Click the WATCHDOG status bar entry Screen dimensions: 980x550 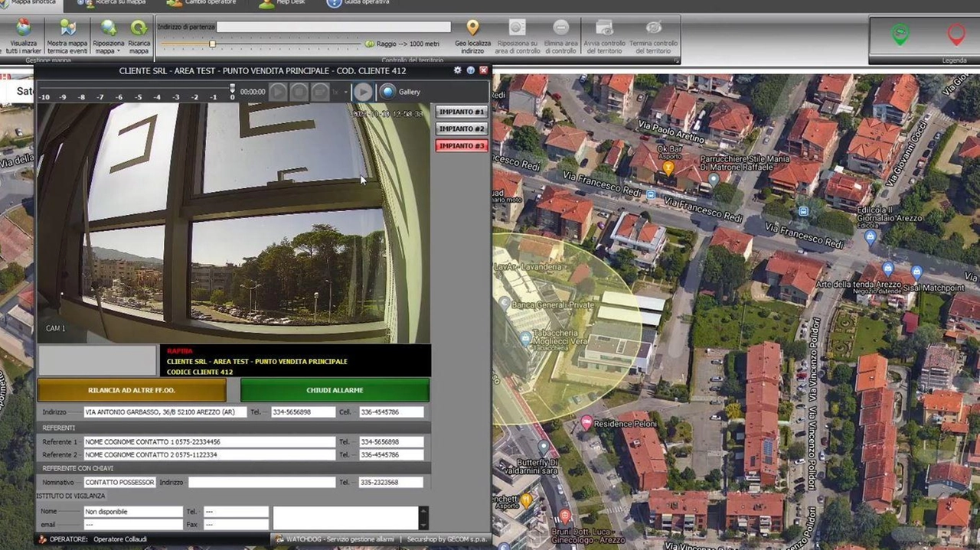335,539
